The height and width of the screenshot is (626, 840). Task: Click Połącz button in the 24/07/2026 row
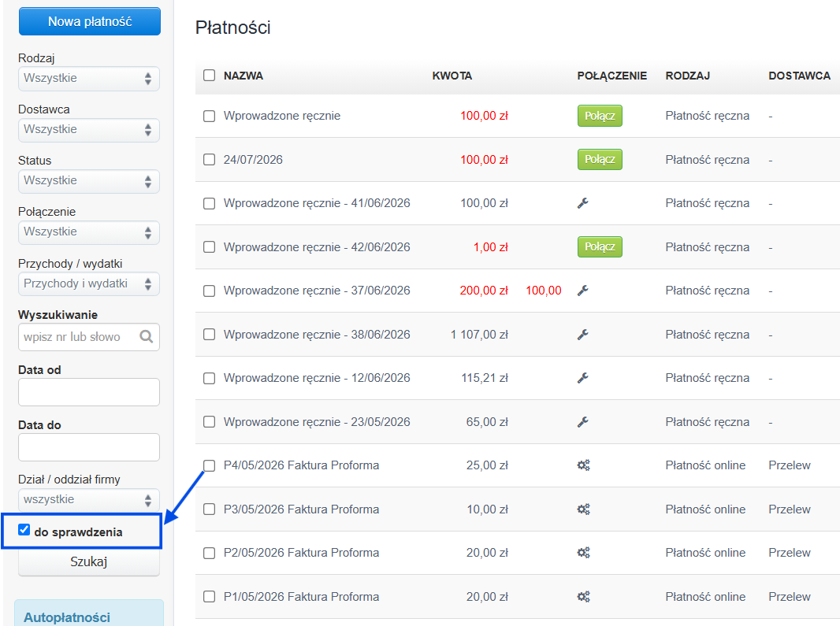600,160
